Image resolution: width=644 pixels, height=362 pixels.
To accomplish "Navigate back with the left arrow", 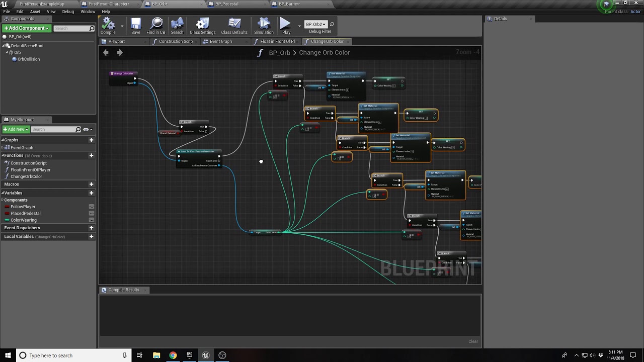I will coord(106,52).
